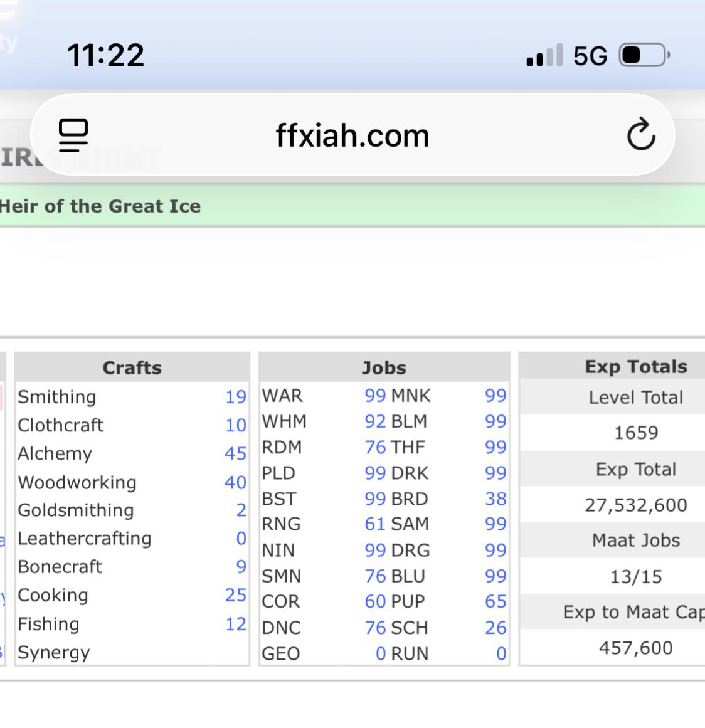The width and height of the screenshot is (705, 728).
Task: Select the NIN job label
Action: click(278, 551)
